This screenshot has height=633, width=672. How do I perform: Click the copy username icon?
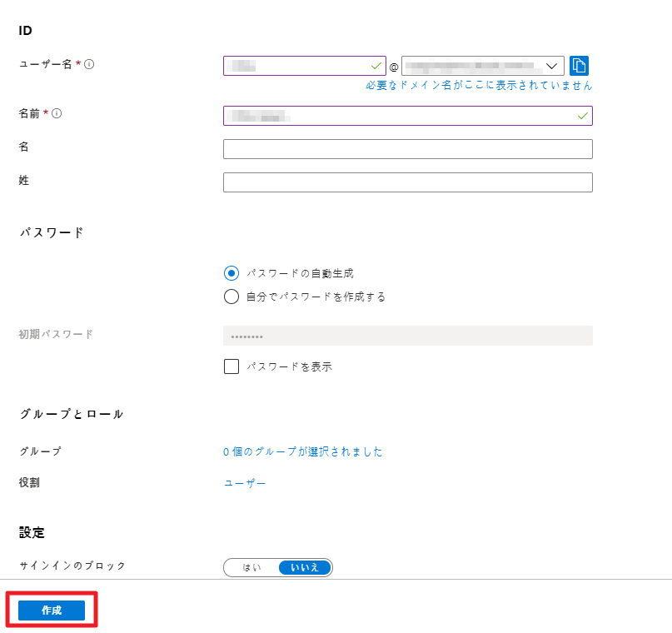point(580,66)
